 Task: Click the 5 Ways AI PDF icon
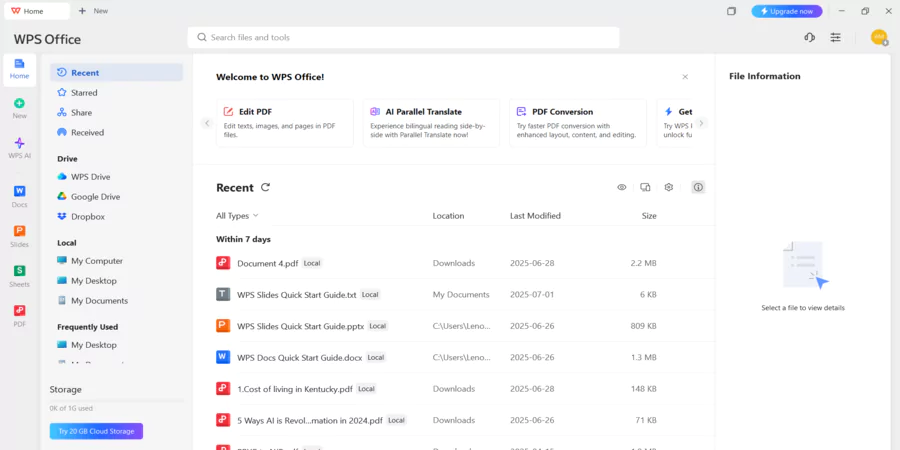(223, 420)
